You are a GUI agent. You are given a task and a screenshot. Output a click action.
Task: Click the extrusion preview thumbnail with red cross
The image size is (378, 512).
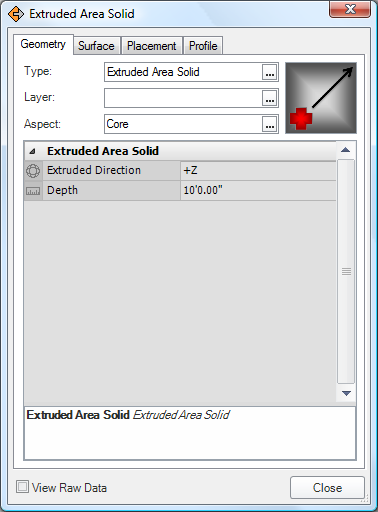pos(321,98)
